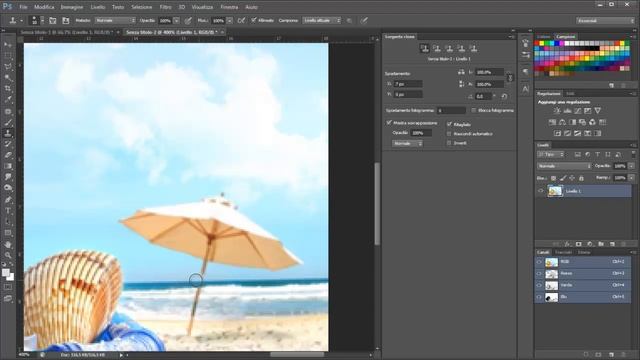The height and width of the screenshot is (360, 640).
Task: Enable the Inverti checkbox
Action: [x=449, y=143]
